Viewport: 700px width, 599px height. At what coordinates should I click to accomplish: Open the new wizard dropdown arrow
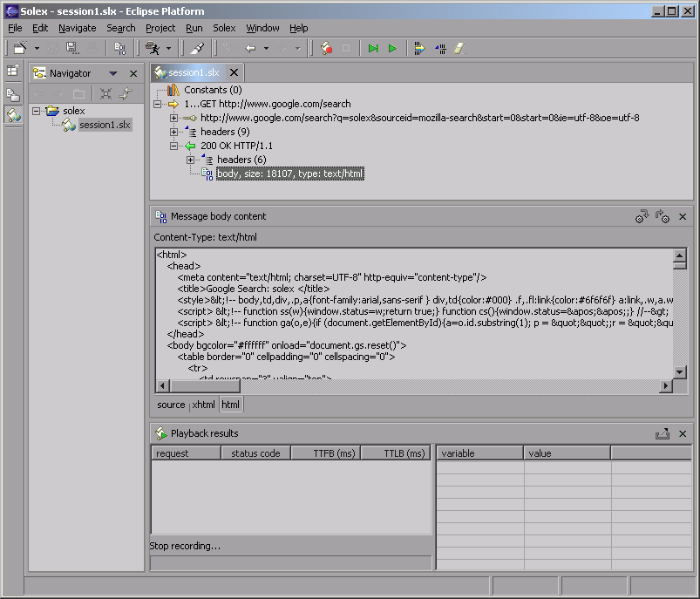(37, 49)
